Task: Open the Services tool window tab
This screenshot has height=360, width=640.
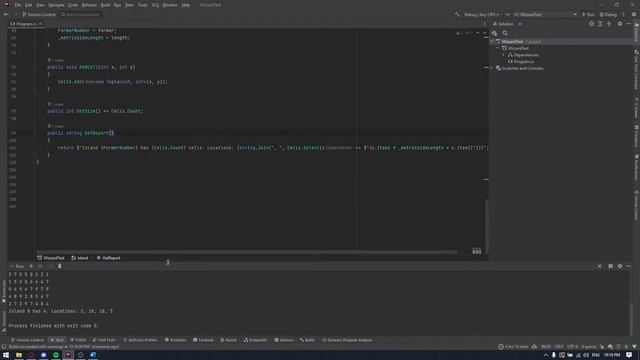Action: [284, 340]
